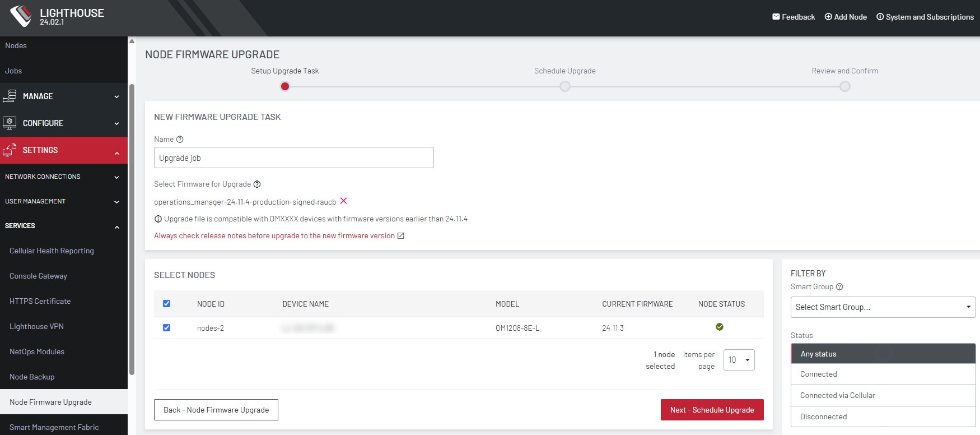
Task: Open the Select Smart Group dropdown
Action: pos(883,307)
